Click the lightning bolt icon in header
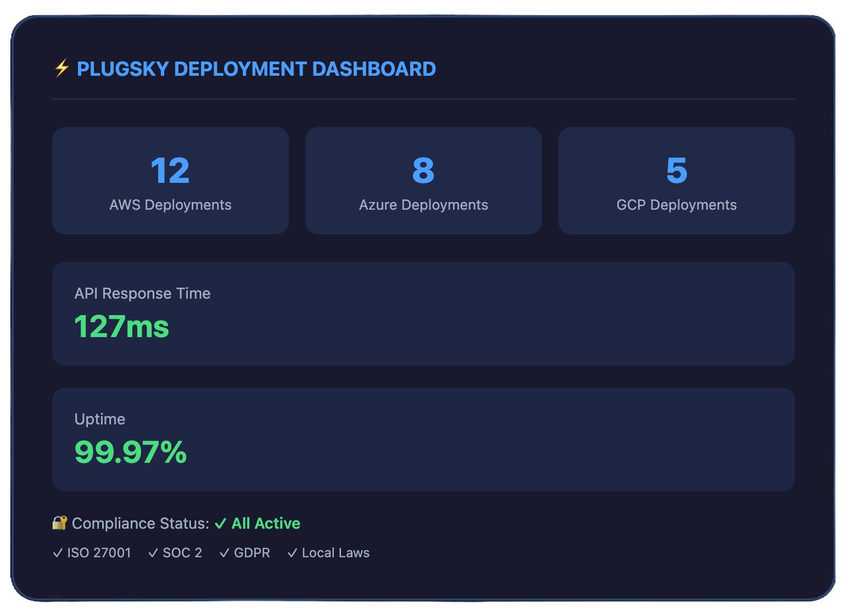Screen dimensions: 850x616 61,69
